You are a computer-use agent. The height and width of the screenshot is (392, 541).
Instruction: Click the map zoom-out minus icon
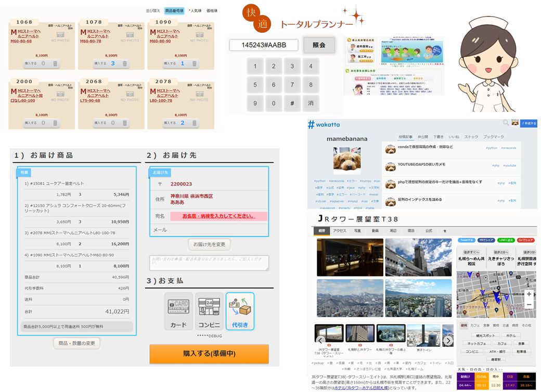pyautogui.click(x=529, y=304)
